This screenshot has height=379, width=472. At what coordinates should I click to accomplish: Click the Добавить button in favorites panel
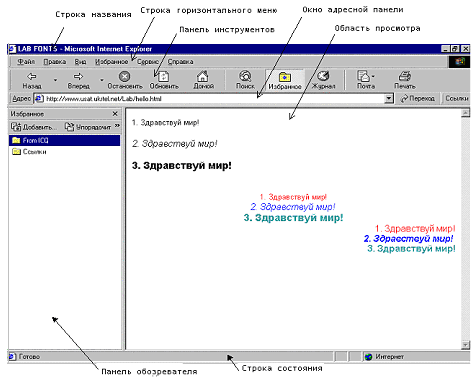tap(33, 127)
